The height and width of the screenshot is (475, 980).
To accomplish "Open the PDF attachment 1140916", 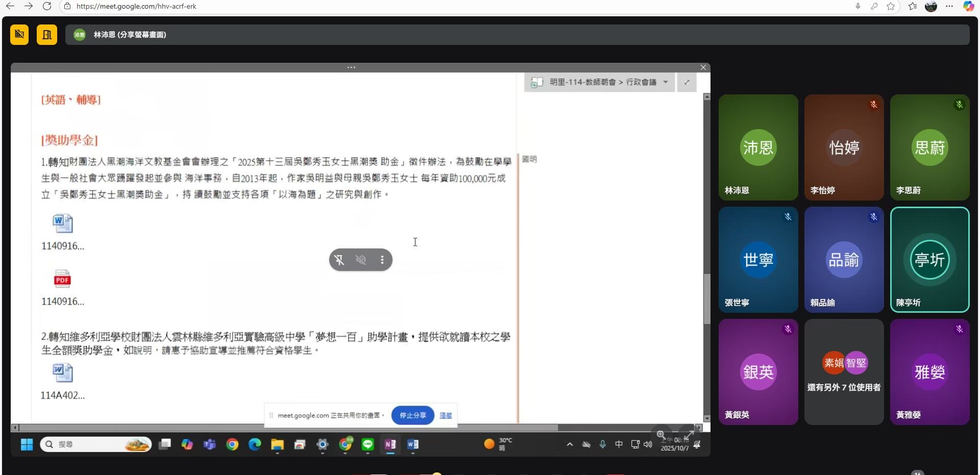I will [x=63, y=279].
